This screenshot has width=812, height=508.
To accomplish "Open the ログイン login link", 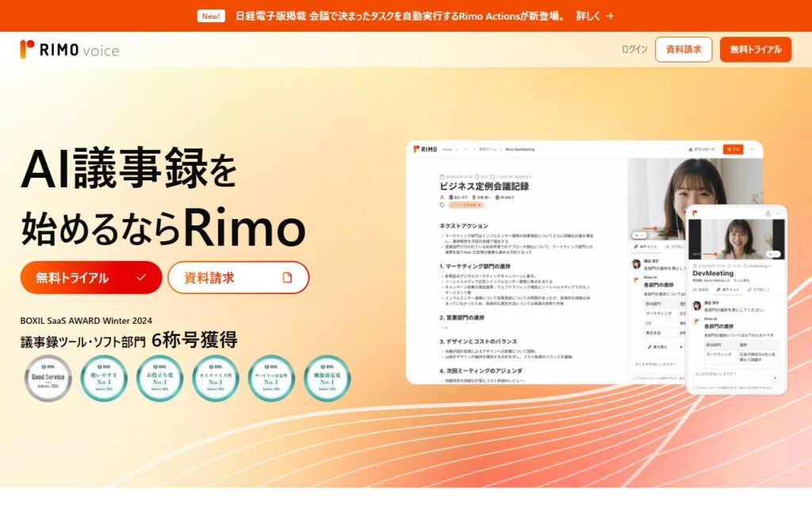I will [x=634, y=49].
